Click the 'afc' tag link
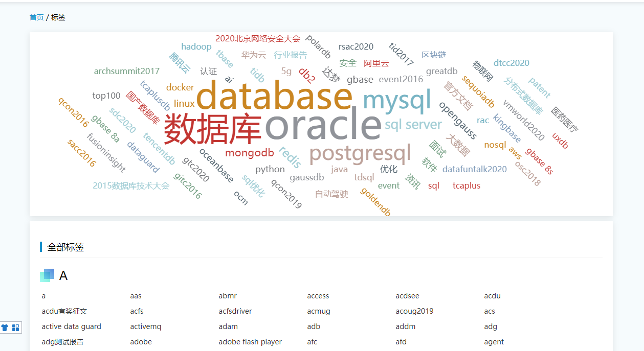644x351 pixels. pyautogui.click(x=312, y=342)
